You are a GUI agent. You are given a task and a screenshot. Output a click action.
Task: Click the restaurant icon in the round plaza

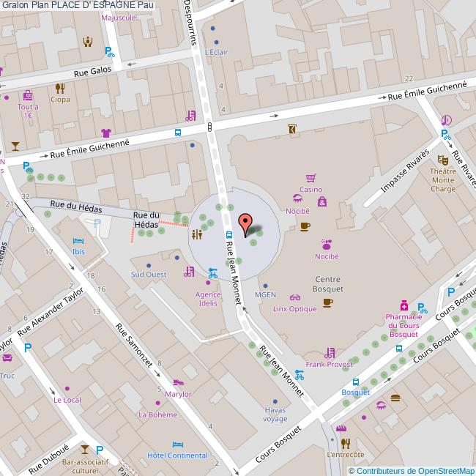196,235
